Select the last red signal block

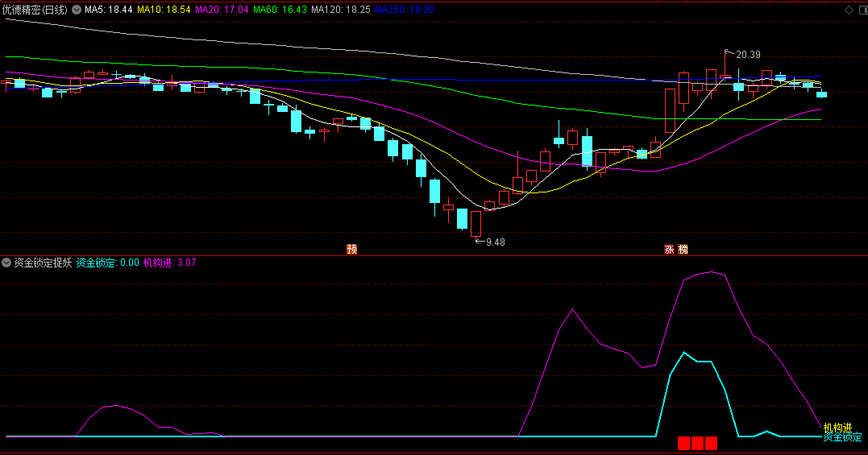712,443
